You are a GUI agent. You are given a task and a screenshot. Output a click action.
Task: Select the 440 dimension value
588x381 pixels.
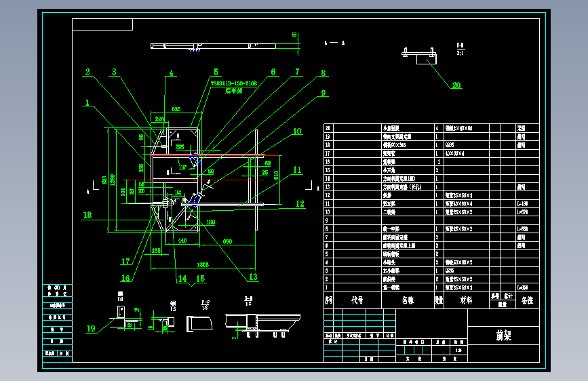(x=182, y=241)
